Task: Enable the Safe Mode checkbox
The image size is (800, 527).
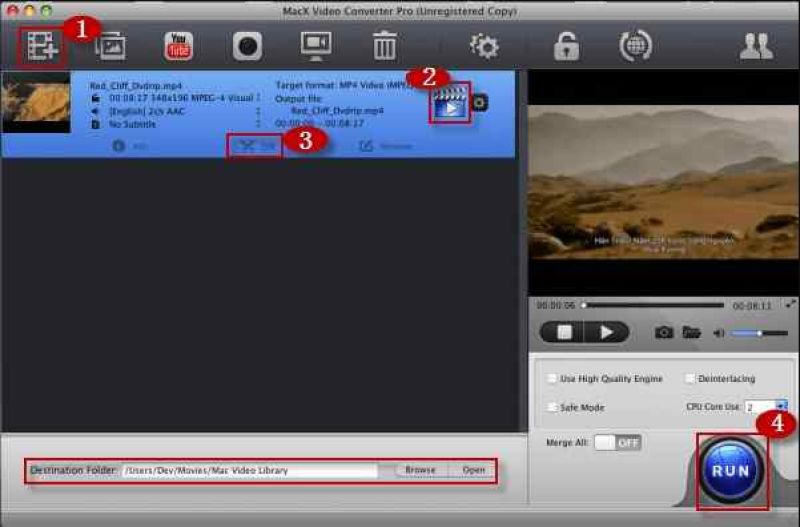Action: (552, 407)
